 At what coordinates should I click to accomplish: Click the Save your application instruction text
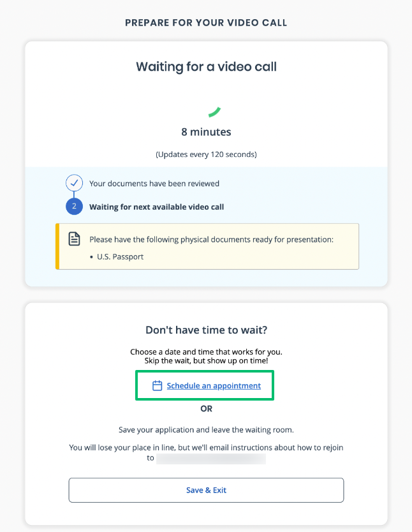(x=206, y=431)
